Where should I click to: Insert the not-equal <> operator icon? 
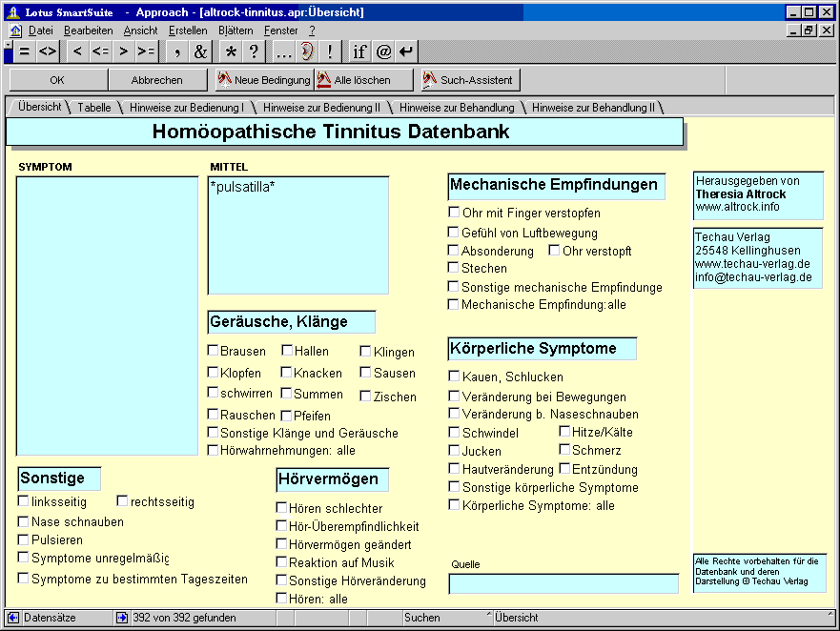tap(47, 52)
